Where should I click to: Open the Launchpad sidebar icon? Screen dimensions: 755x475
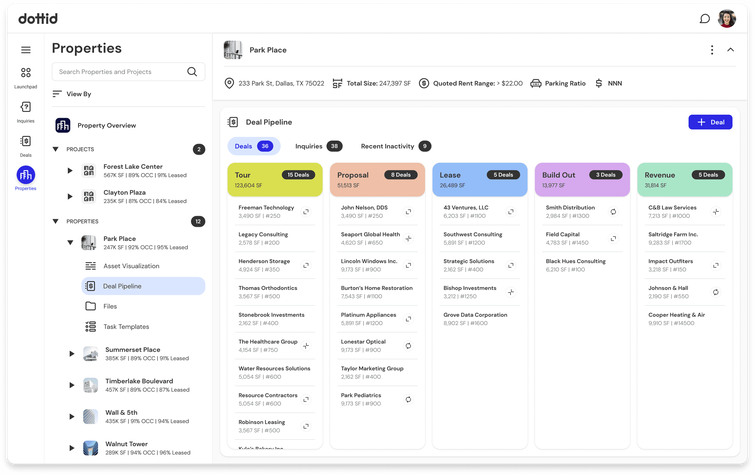point(26,75)
